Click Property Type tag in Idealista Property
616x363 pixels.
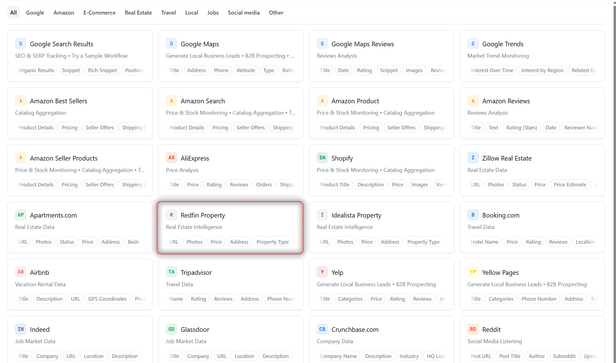tap(423, 242)
